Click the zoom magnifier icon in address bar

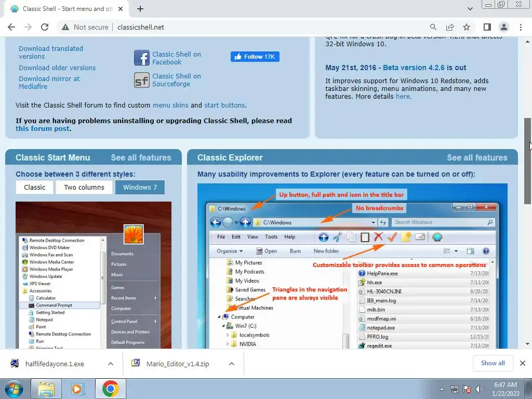point(433,27)
